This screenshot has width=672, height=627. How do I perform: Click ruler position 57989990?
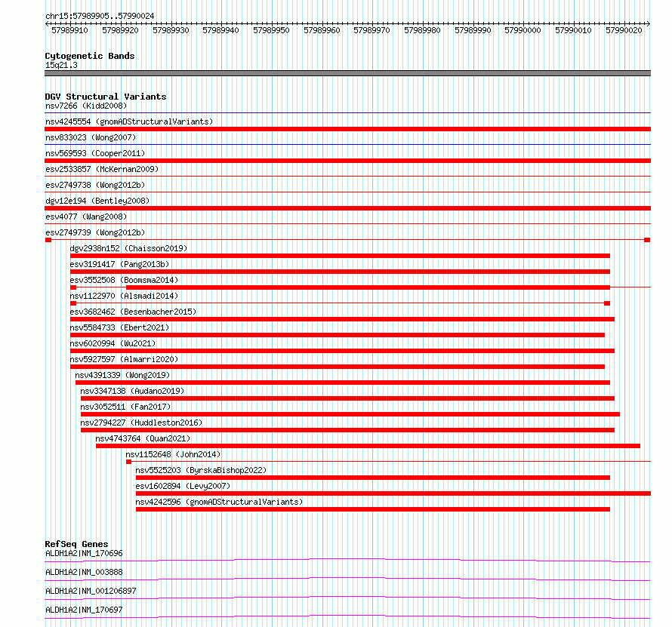pos(473,30)
